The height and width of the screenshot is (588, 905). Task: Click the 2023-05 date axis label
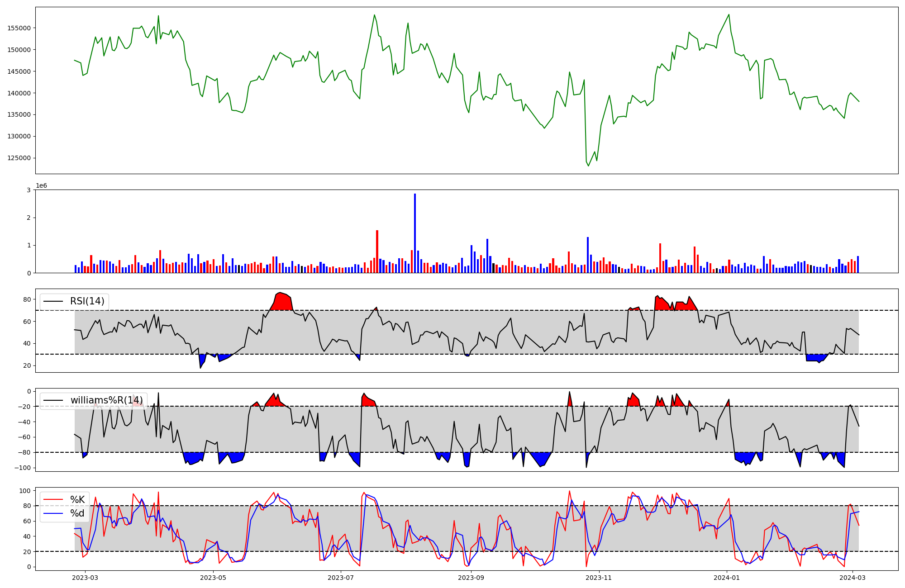(x=213, y=577)
